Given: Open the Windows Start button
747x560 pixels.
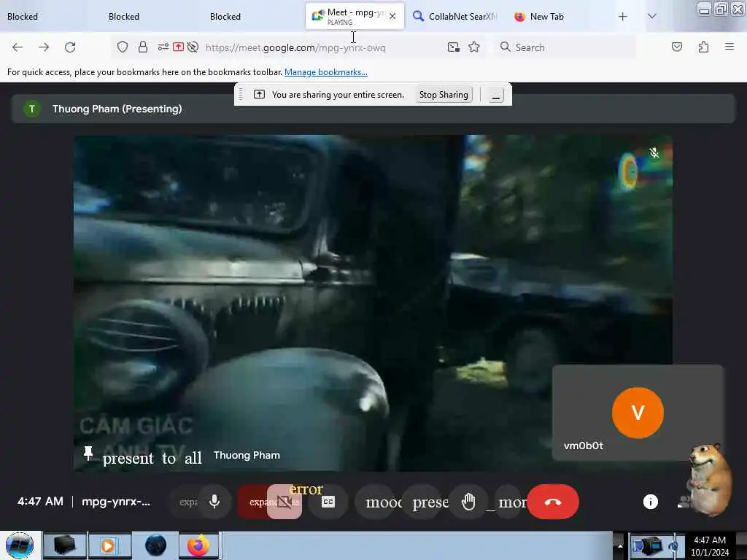Looking at the screenshot, I should click(x=20, y=545).
